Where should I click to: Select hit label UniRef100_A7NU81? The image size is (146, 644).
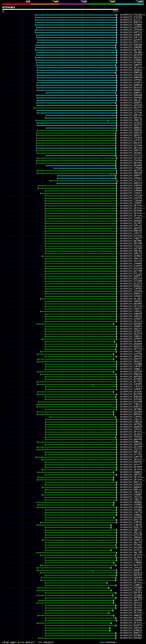tap(131, 60)
